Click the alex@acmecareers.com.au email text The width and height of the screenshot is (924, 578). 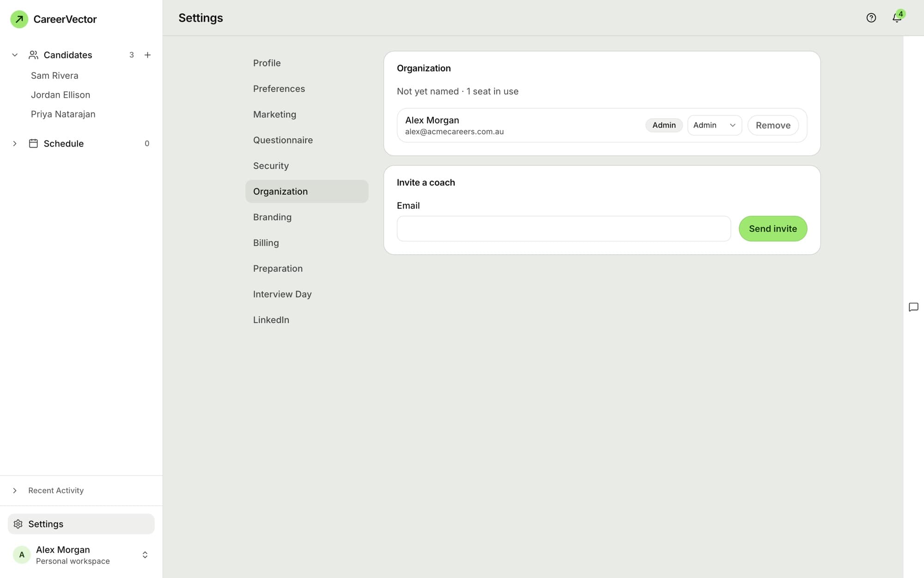click(x=454, y=132)
